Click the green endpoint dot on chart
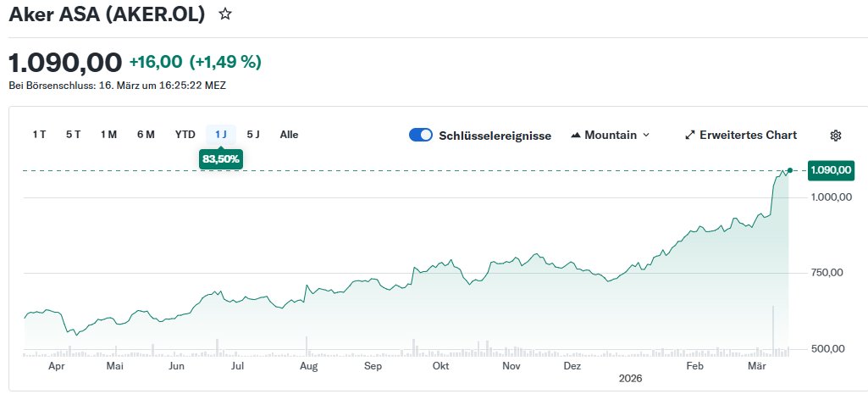 tap(790, 170)
